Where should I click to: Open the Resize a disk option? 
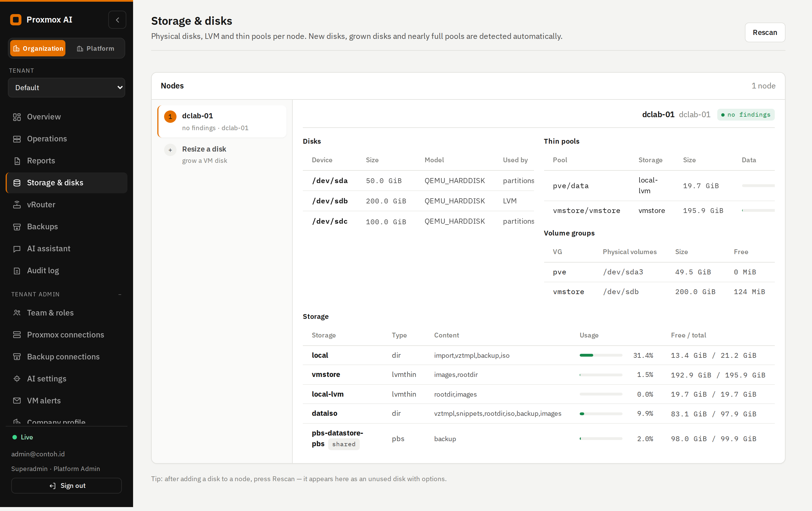[x=222, y=154]
